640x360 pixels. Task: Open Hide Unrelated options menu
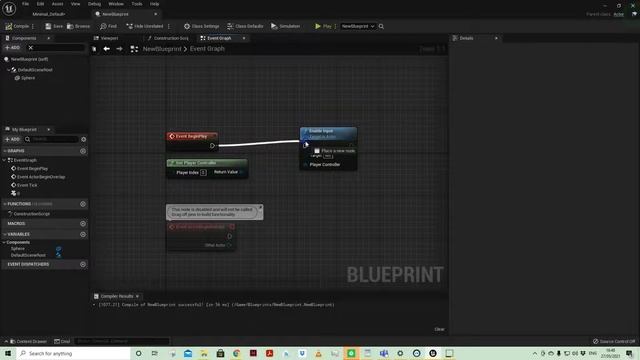[x=169, y=26]
